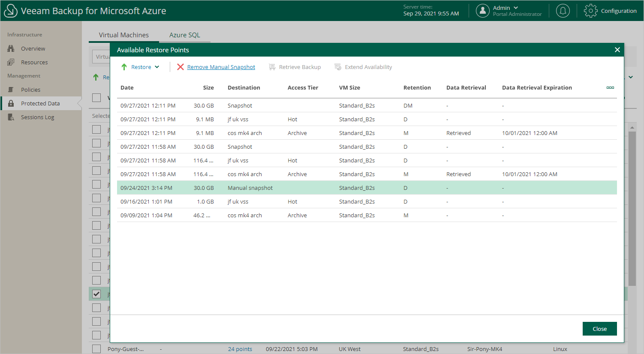Click the Veeam logo icon
Screen dimensions: 644x354
pos(10,11)
